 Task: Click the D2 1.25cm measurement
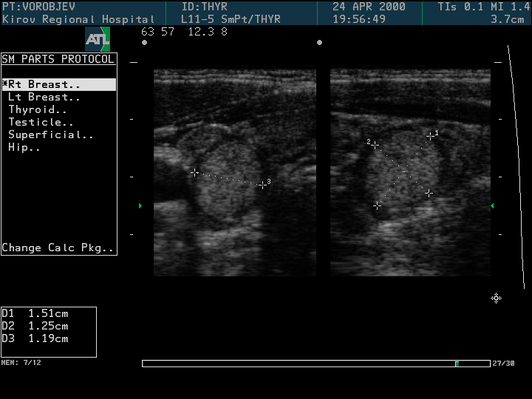35,326
